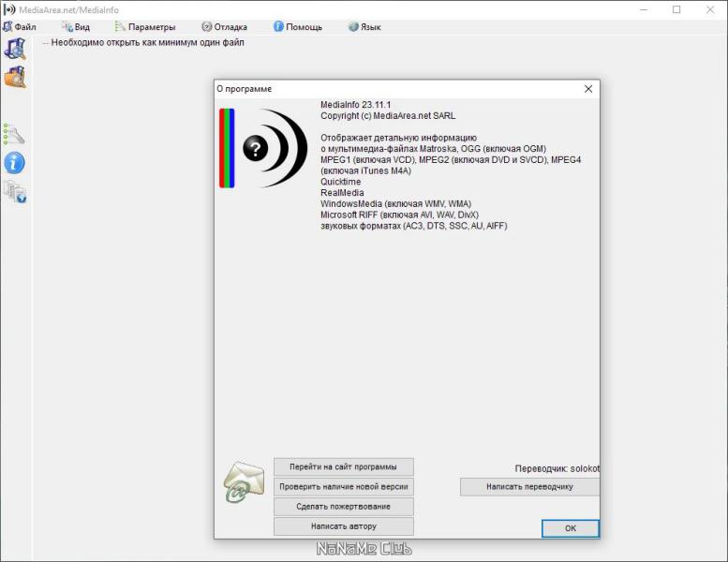
Task: Click 'Microsoft RIFF (включая AVI, WAV, DivX)' line
Action: point(399,214)
